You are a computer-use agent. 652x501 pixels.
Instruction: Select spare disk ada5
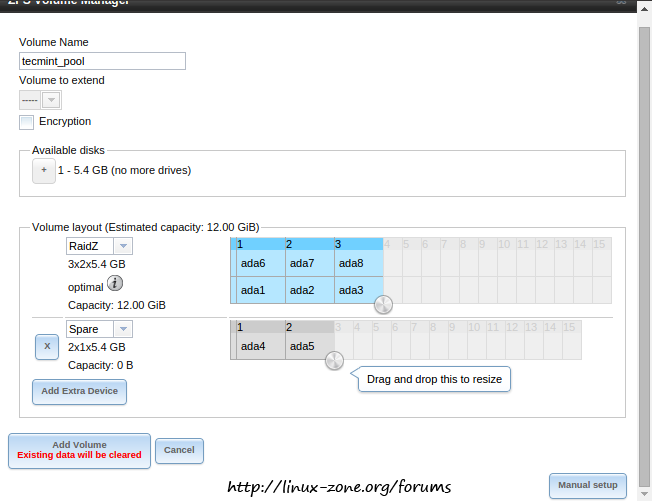click(302, 346)
